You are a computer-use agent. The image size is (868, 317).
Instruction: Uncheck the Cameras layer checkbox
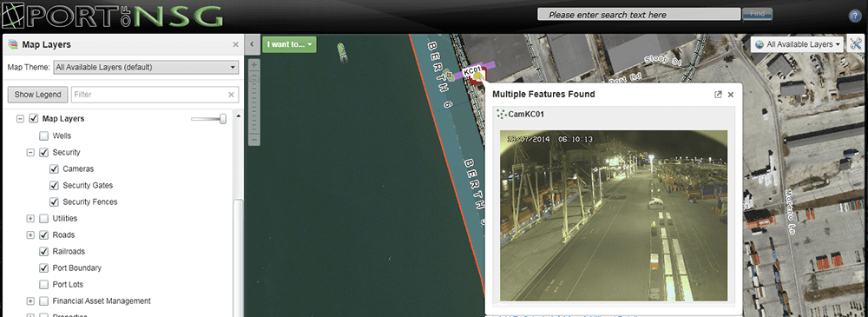click(x=54, y=169)
